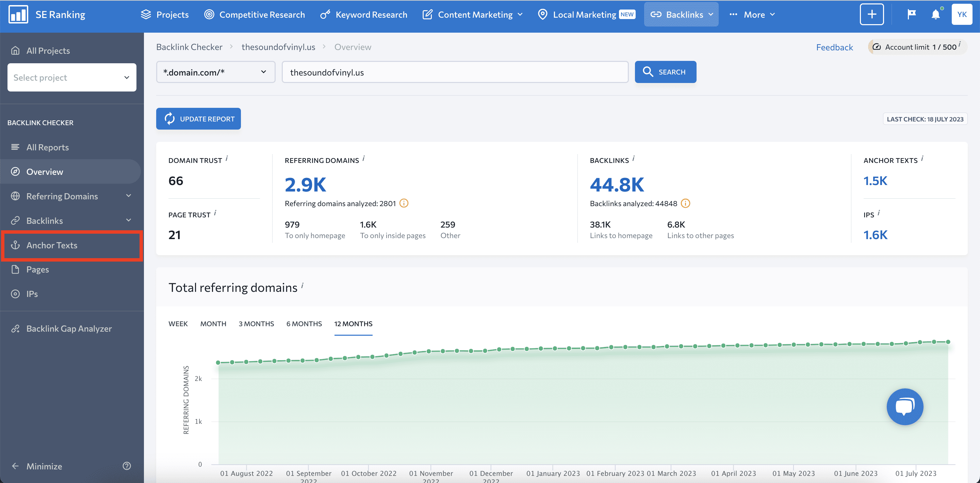The height and width of the screenshot is (483, 980).
Task: Click the SE Ranking logo icon
Action: (x=18, y=14)
